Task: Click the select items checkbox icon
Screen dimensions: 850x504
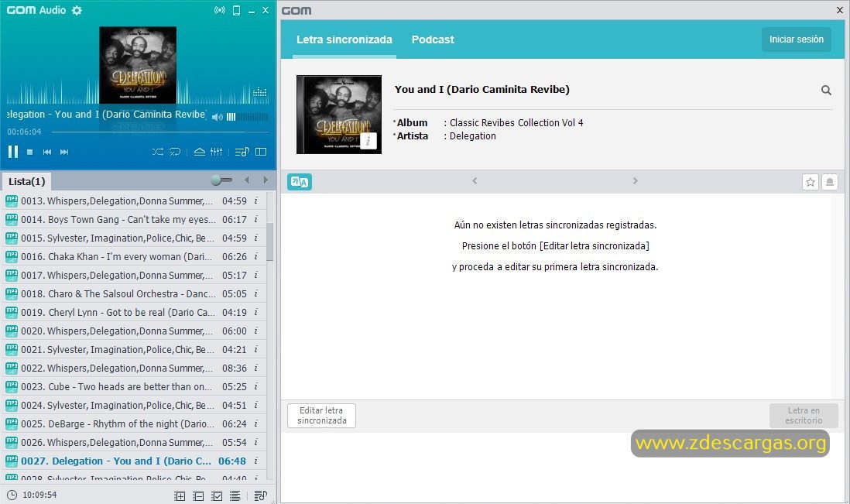Action: coord(217,495)
